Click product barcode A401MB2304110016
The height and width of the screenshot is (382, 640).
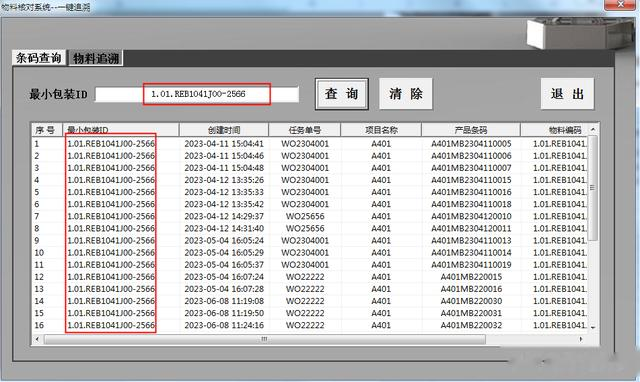pyautogui.click(x=471, y=192)
